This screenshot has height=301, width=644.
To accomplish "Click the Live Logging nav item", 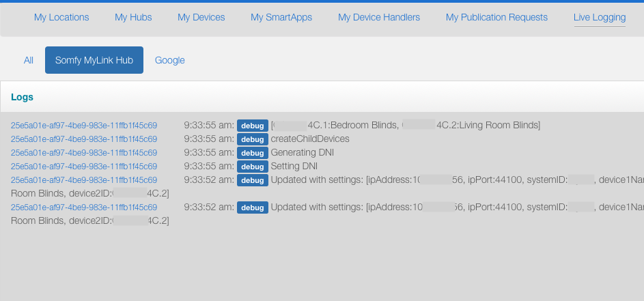I will 600,17.
